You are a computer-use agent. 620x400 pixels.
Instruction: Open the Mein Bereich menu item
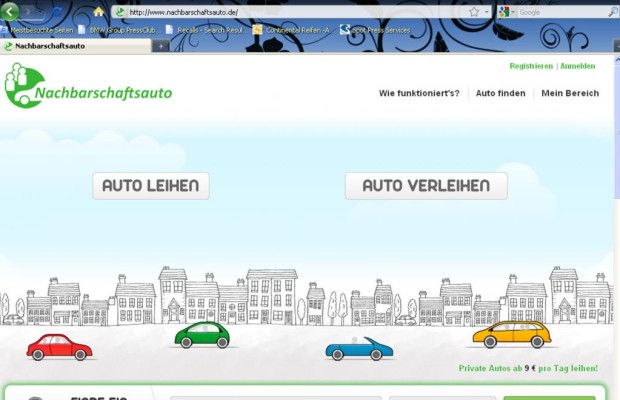570,93
